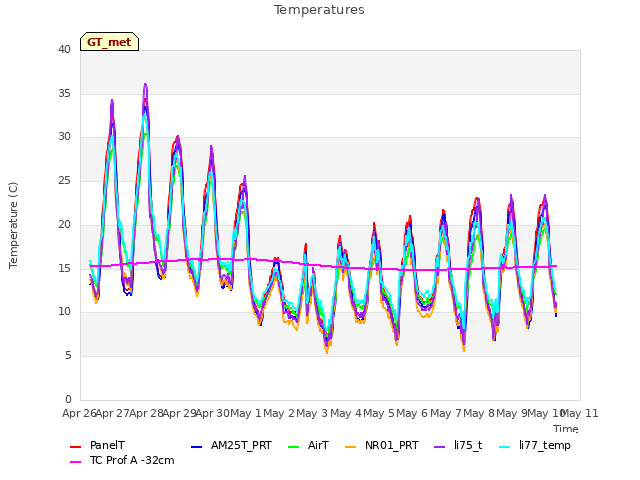Viewport: 640px width, 480px height.
Task: Click the 40 y-axis tick label
Action: click(x=64, y=49)
